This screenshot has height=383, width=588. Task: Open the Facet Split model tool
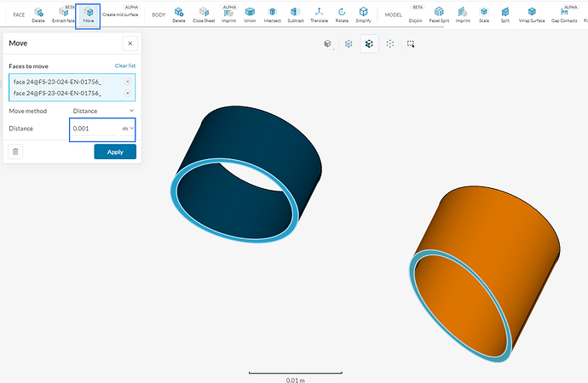[439, 14]
